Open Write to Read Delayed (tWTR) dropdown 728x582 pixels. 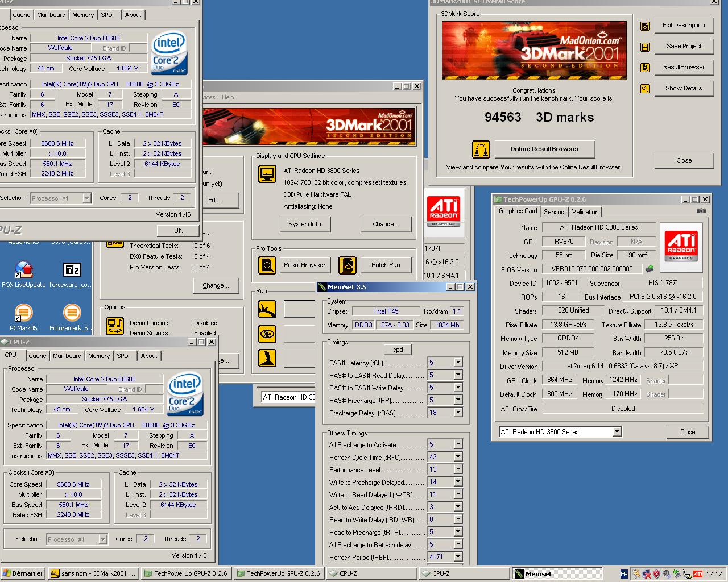458,494
